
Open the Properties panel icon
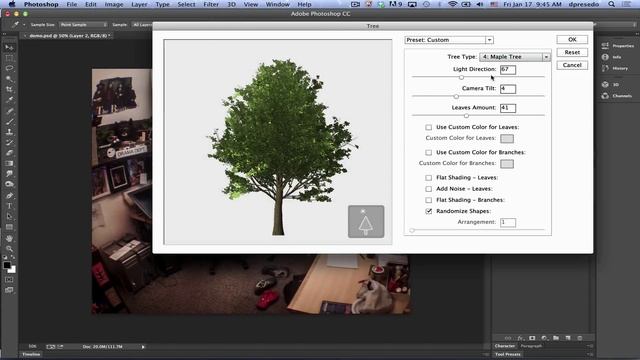(605, 46)
